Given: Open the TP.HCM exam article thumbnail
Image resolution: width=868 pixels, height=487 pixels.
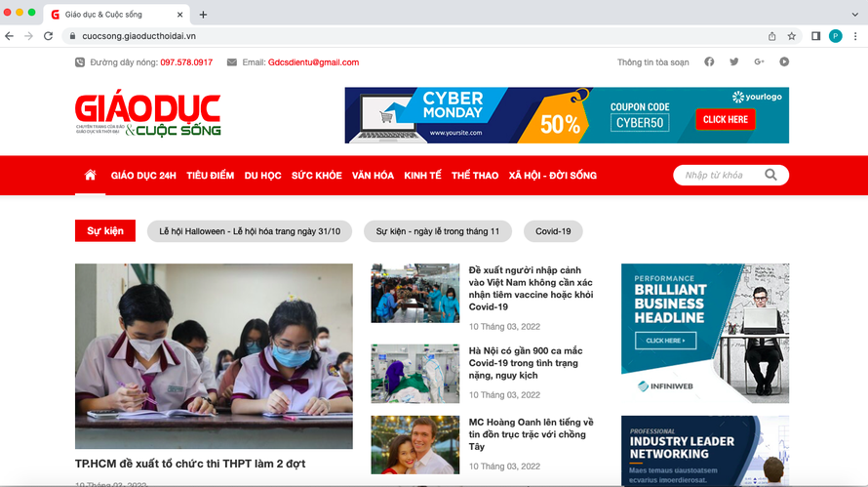Looking at the screenshot, I should coord(214,355).
